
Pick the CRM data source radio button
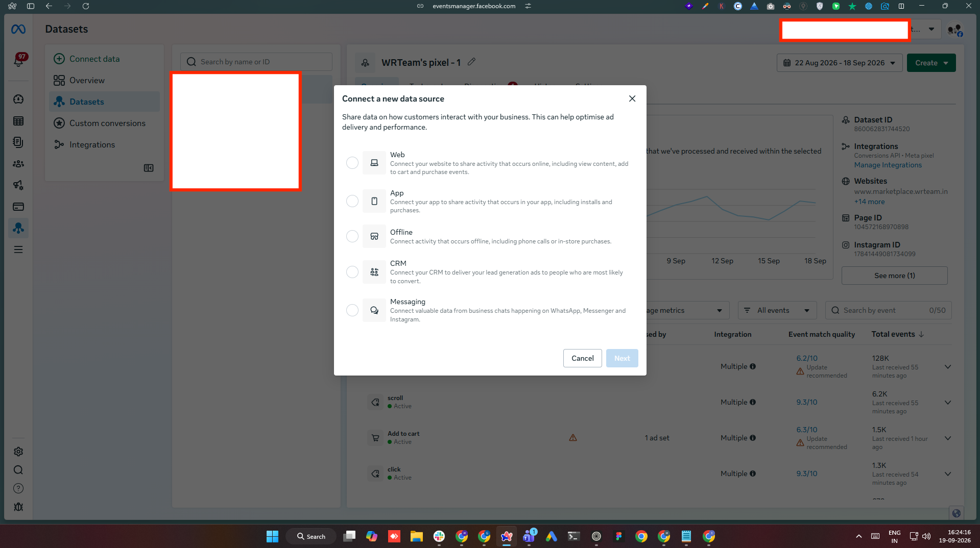352,272
